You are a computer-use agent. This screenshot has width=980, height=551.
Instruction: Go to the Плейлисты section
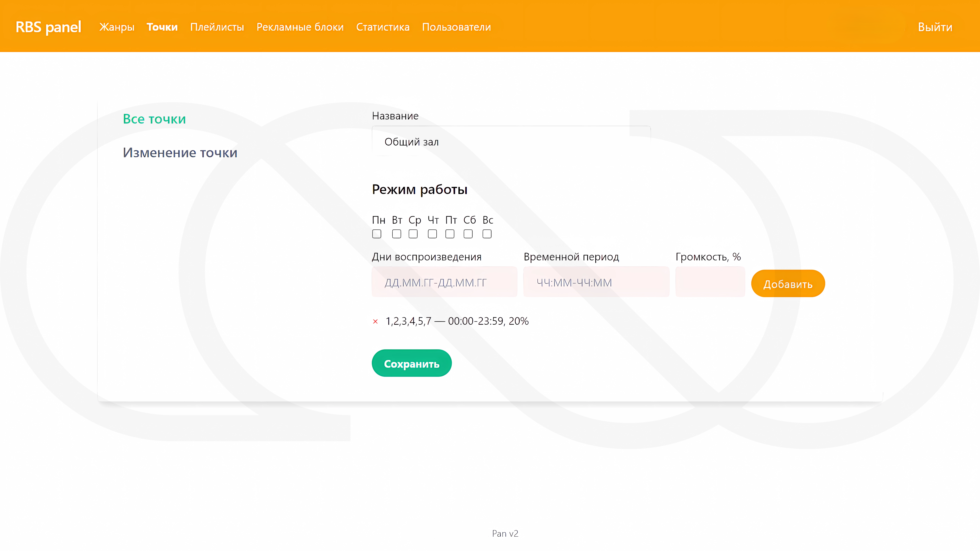pos(217,27)
